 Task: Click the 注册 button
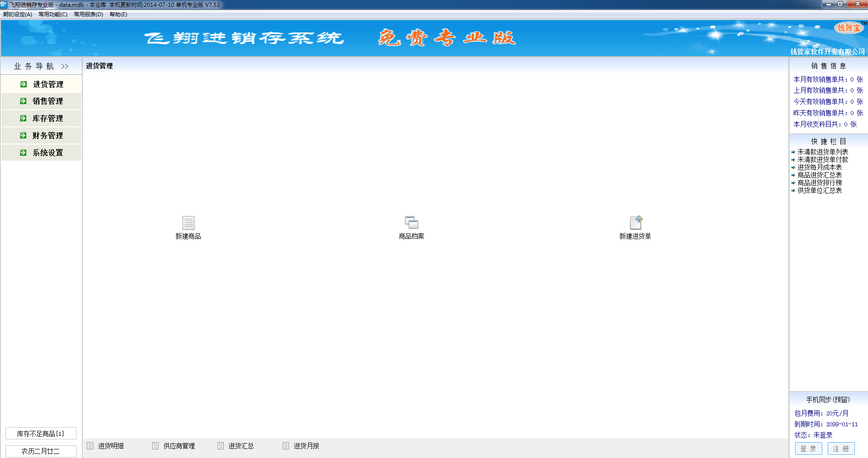841,448
